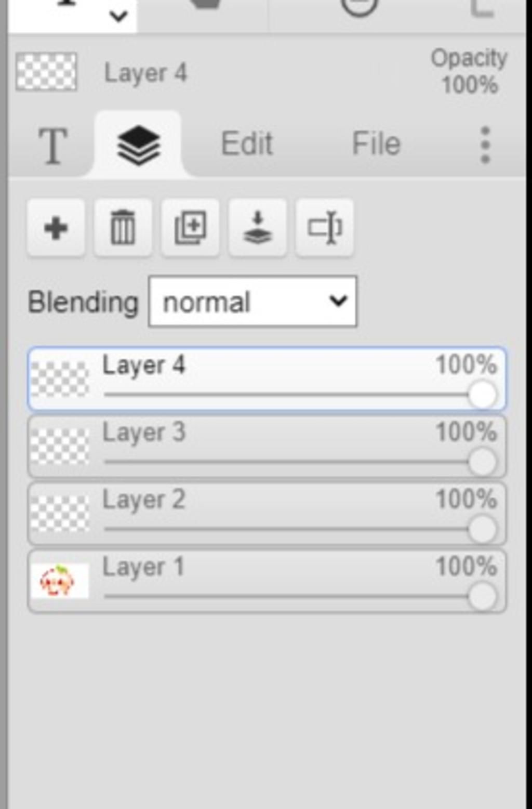Click Layer 1 opacity slider handle
Screen dimensions: 532x809
point(482,597)
